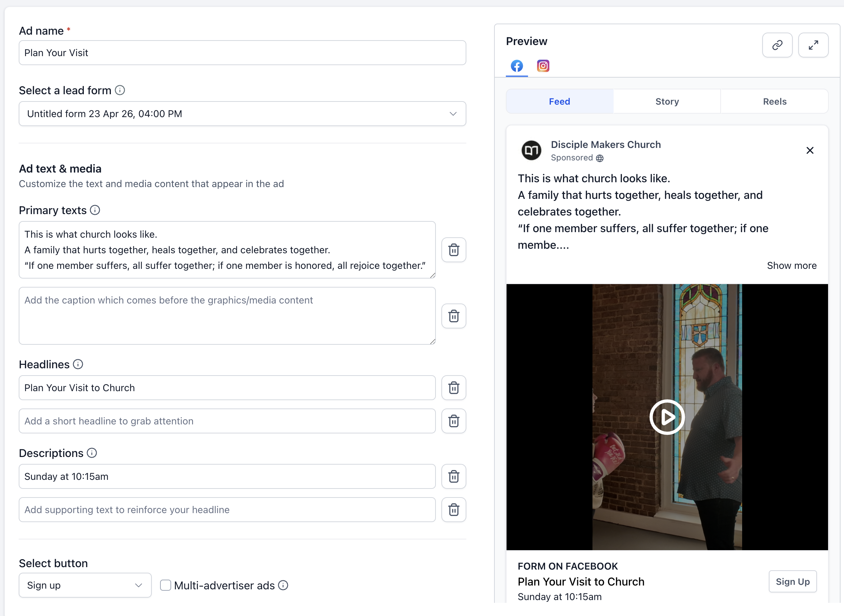
Task: Copy the preview link icon
Action: click(777, 45)
